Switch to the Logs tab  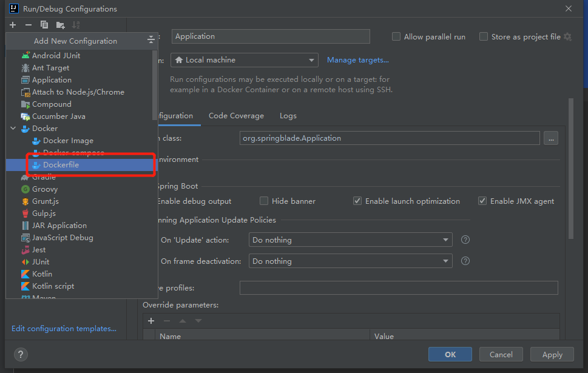click(x=288, y=116)
